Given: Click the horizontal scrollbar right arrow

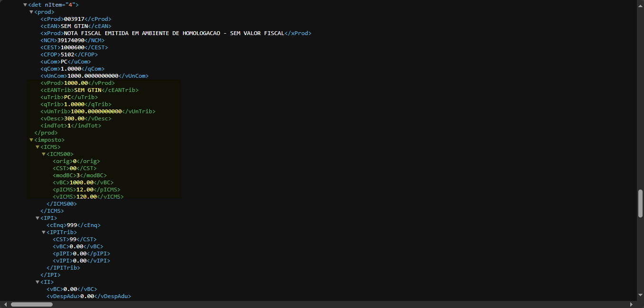Looking at the screenshot, I should [x=631, y=304].
